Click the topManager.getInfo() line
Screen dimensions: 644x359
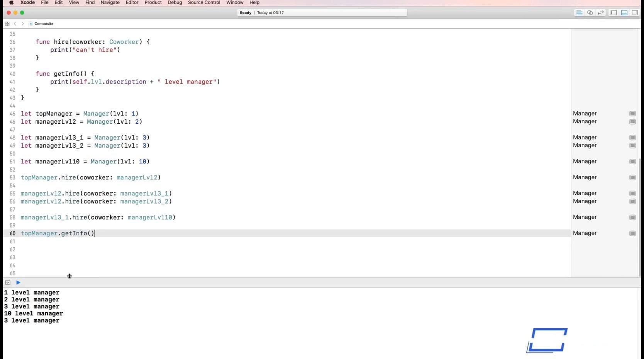click(58, 233)
